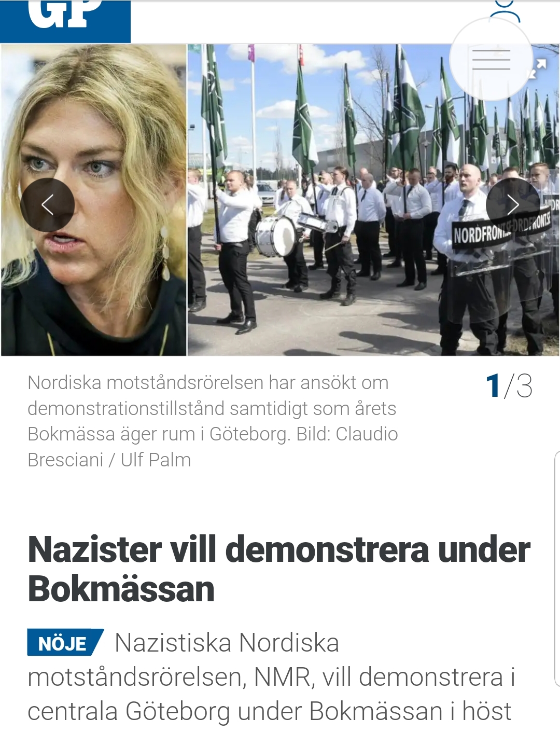Screen dimensions: 560x732
Task: Click photo credit 'Claudio Bresciani / Ulf Palm'
Action: click(213, 447)
